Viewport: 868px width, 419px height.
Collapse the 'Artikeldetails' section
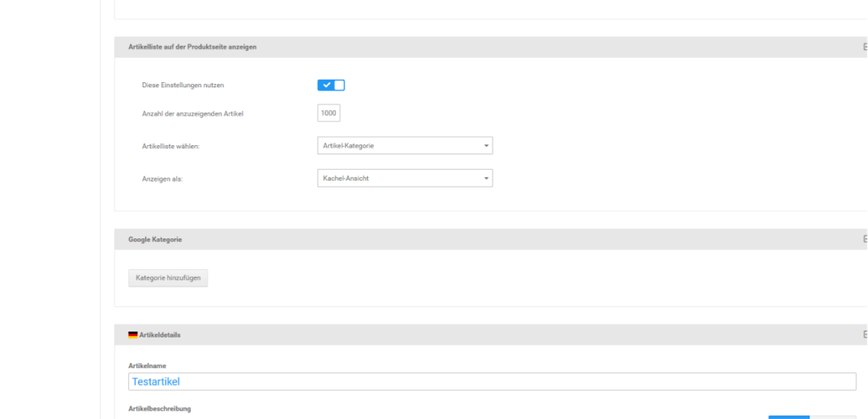[x=865, y=335]
